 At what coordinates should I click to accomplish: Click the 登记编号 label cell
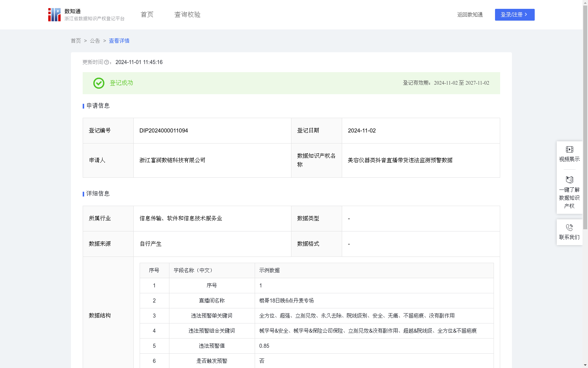[108, 131]
